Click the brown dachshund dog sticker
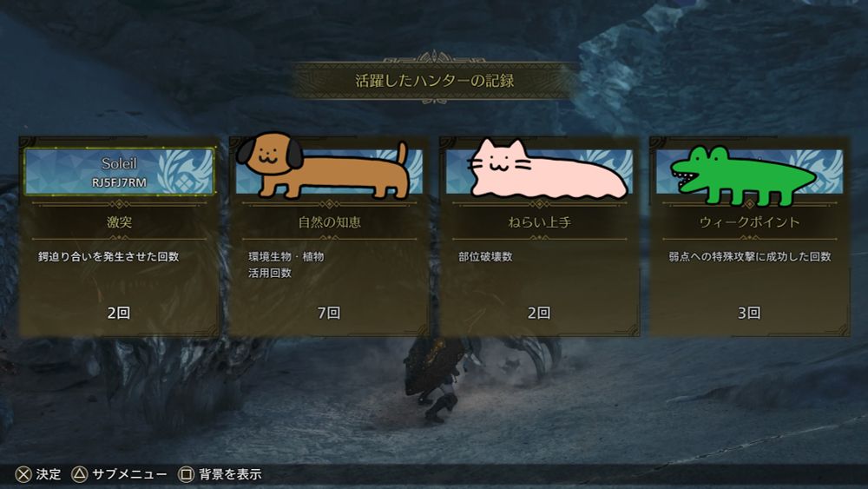This screenshot has height=489, width=868. pos(323,166)
